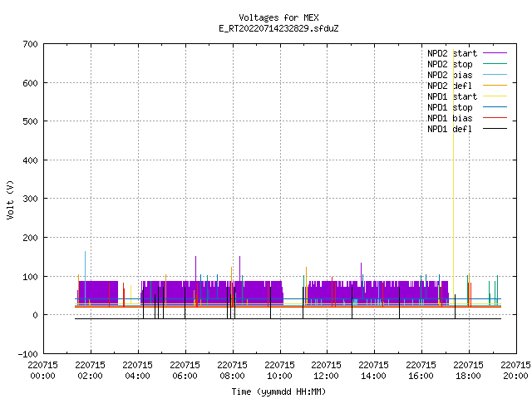532x399 pixels.
Task: Click the 220715 10:00 time tick label
Action: point(279,371)
